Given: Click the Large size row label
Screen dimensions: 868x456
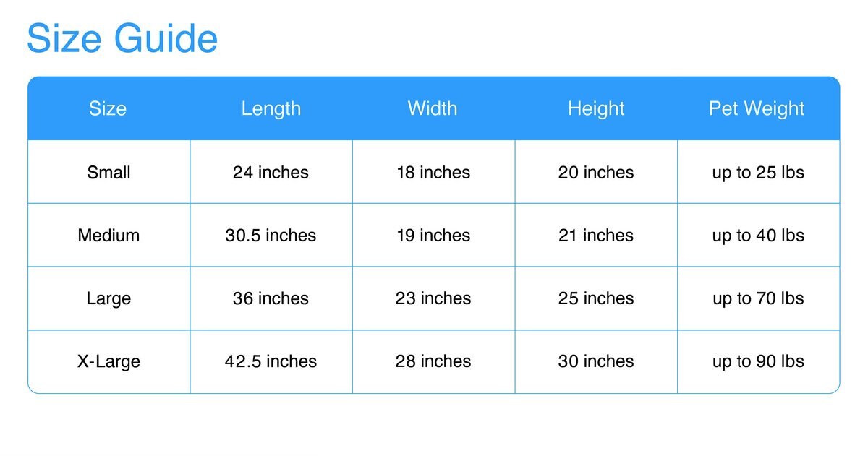Looking at the screenshot, I should (x=109, y=298).
